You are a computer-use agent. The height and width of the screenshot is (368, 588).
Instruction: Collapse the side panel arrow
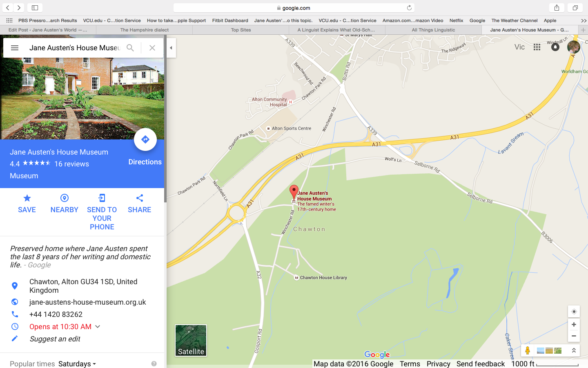pos(171,48)
